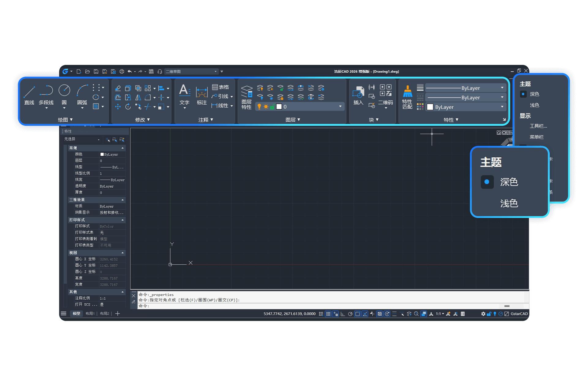Add a new layout with plus button
Image resolution: width=588 pixels, height=386 pixels.
(118, 313)
